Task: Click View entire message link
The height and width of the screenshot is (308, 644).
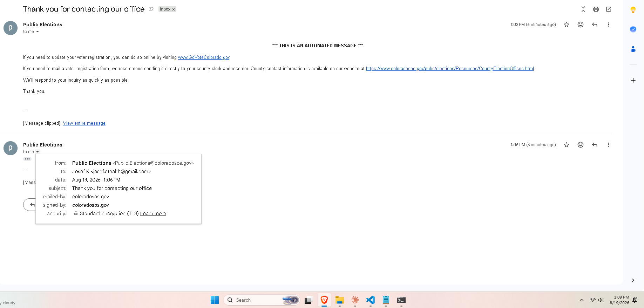Action: coord(84,123)
